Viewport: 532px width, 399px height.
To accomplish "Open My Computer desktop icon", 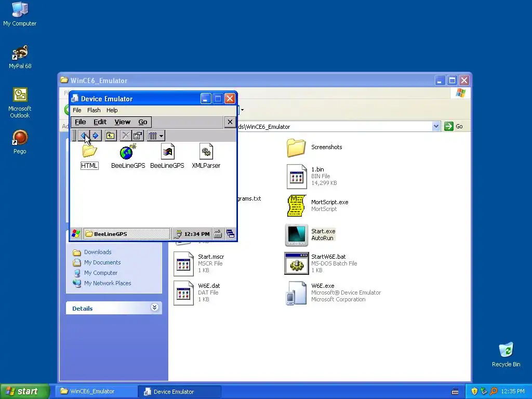I will coord(20,14).
